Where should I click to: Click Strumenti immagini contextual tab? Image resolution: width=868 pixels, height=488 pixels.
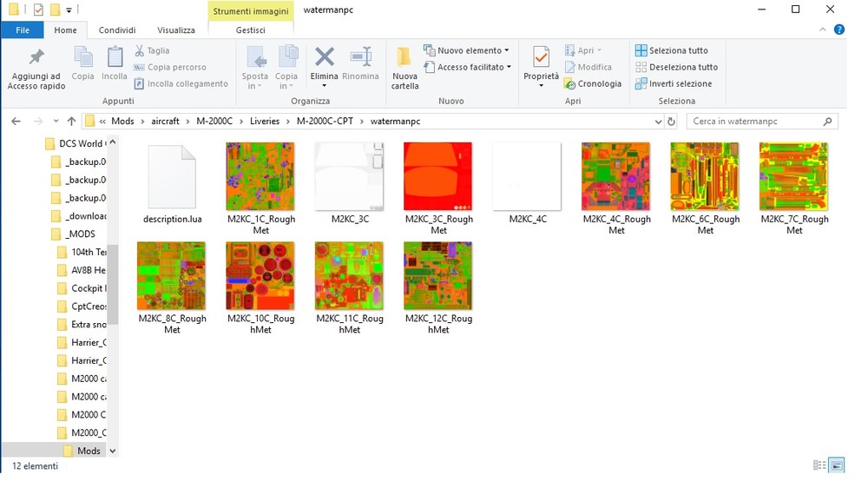251,11
